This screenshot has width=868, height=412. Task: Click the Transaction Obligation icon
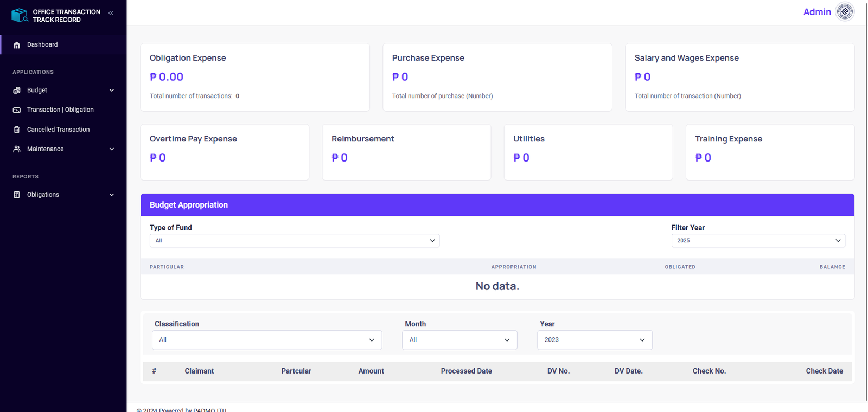(17, 110)
